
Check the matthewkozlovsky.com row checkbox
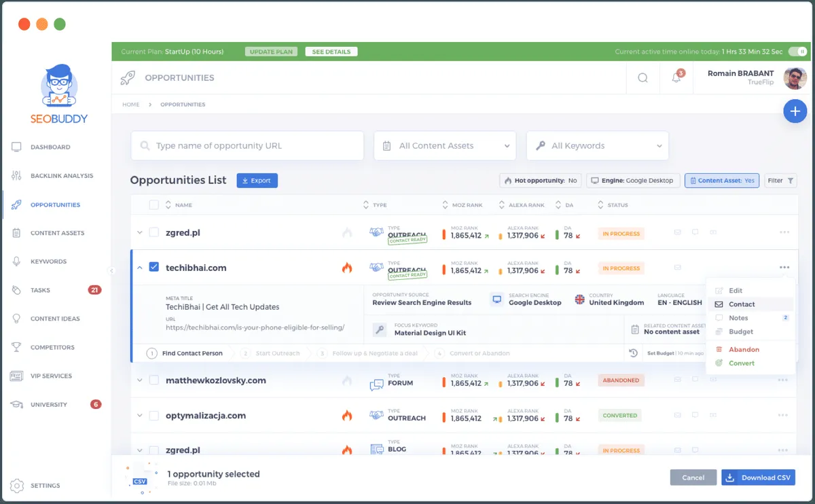pos(153,380)
